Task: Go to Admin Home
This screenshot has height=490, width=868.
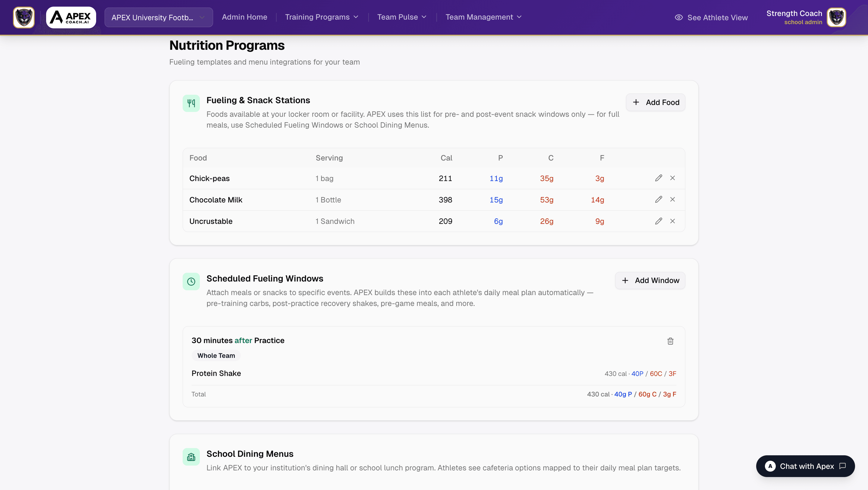Action: coord(244,17)
